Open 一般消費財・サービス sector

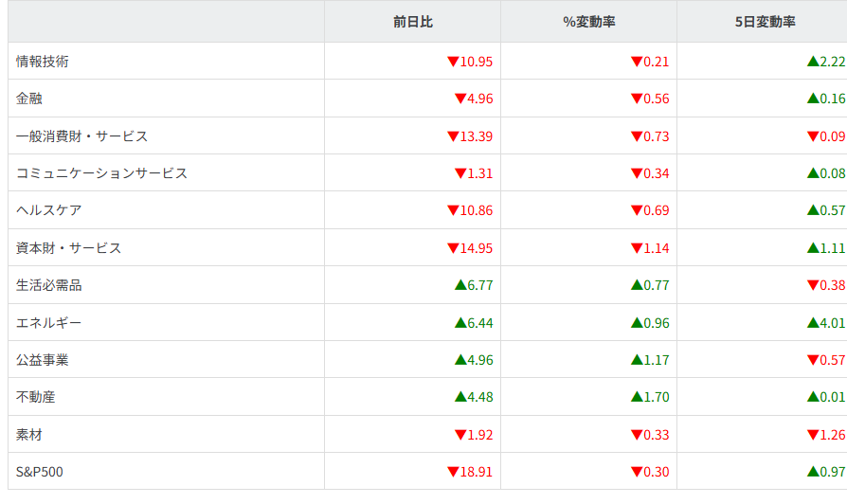coord(82,136)
